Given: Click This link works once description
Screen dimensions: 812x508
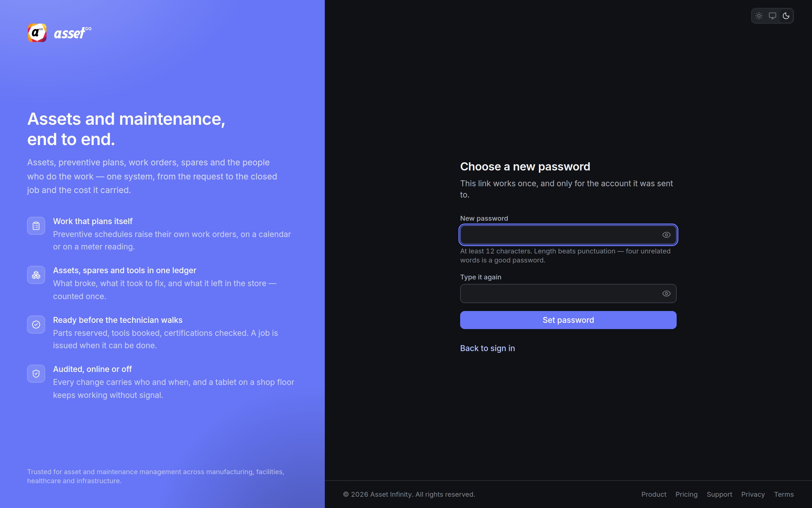Looking at the screenshot, I should pos(566,189).
